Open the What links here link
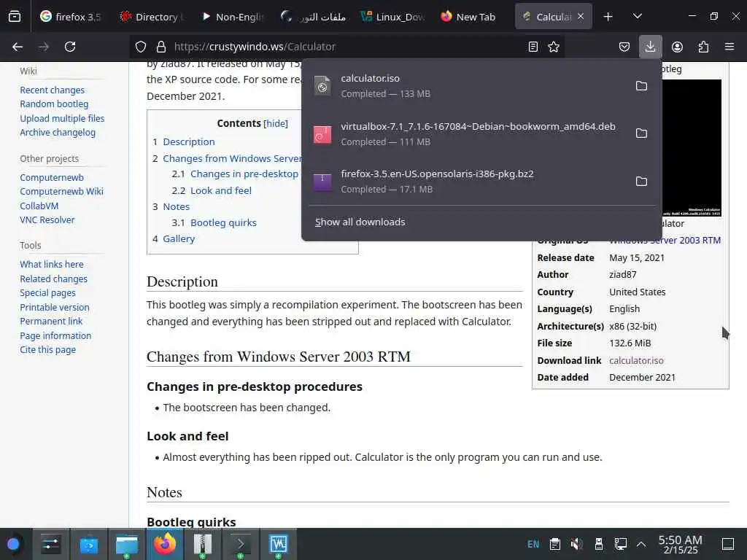The width and height of the screenshot is (747, 560). (52, 264)
